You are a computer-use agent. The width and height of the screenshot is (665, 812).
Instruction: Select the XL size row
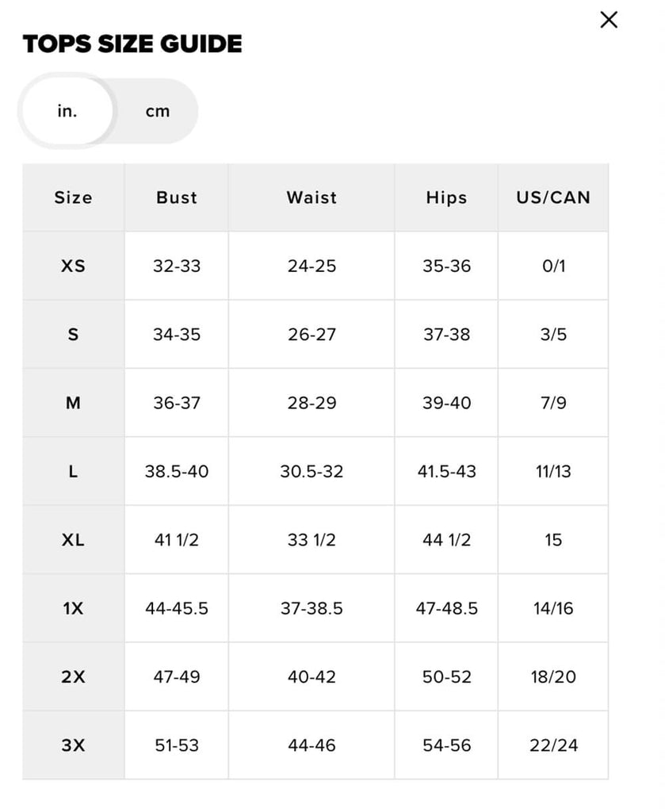[73, 540]
